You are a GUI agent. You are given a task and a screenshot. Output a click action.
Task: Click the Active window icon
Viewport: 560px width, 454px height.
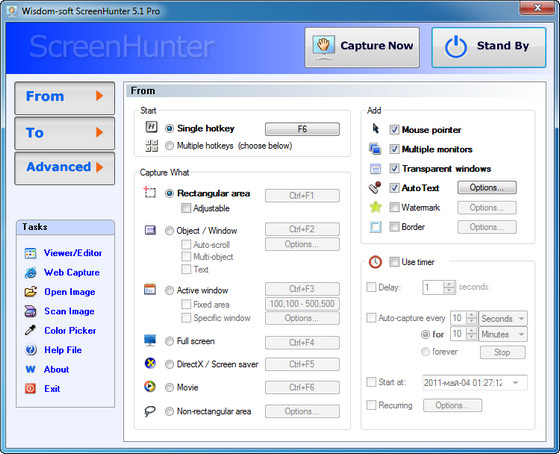pyautogui.click(x=150, y=289)
